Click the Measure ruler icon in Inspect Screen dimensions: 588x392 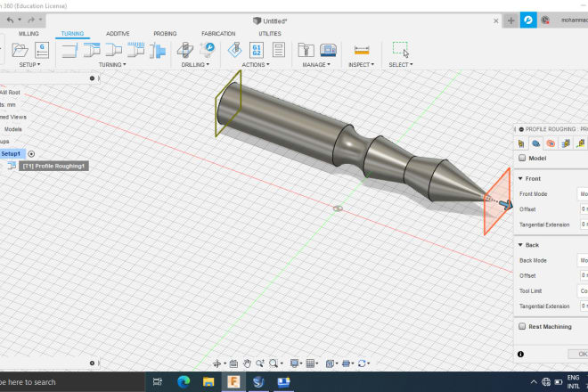362,50
